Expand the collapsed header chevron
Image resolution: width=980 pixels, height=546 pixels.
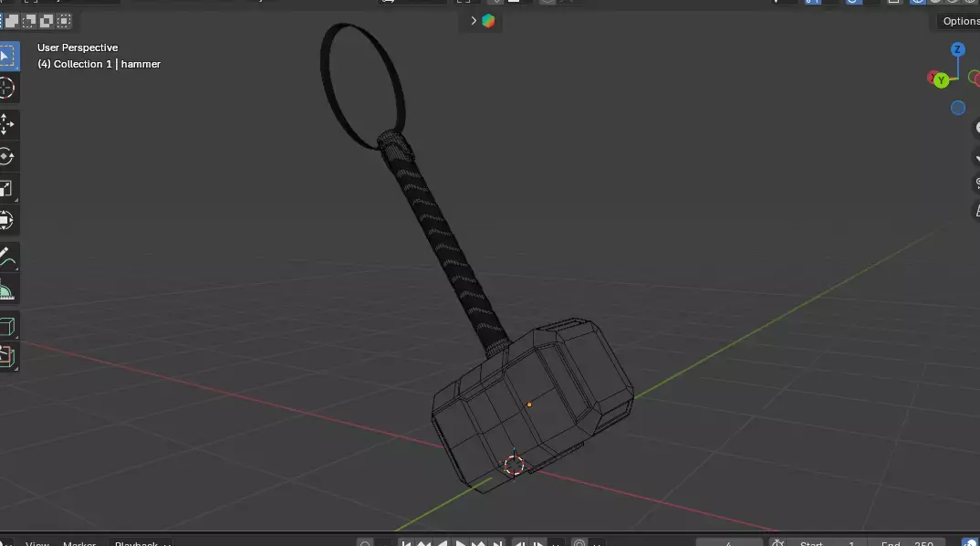coord(474,21)
